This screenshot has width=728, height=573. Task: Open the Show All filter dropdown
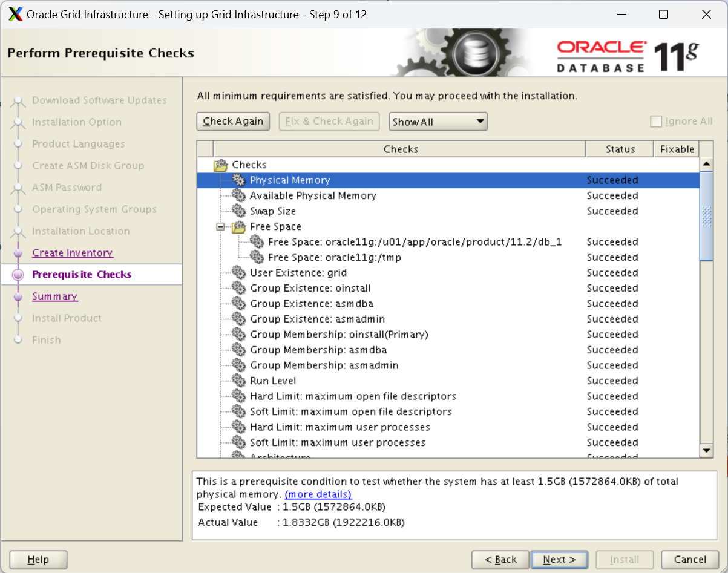(x=438, y=122)
